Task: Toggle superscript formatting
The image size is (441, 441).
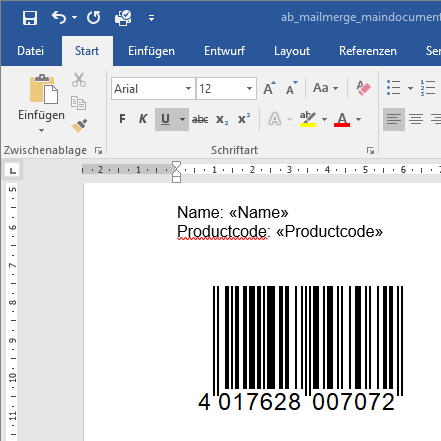Action: 244,119
